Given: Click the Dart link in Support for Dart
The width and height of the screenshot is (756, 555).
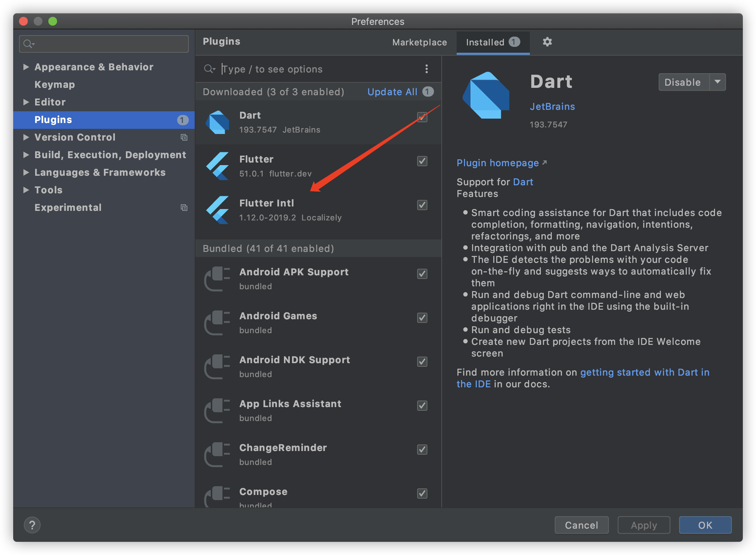Looking at the screenshot, I should (523, 182).
